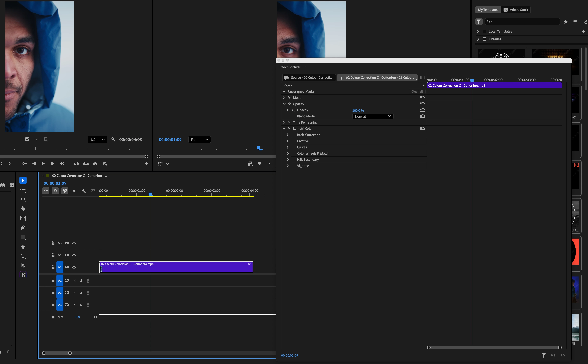This screenshot has height=364, width=588.
Task: Check the Local Templates checkbox
Action: [484, 32]
